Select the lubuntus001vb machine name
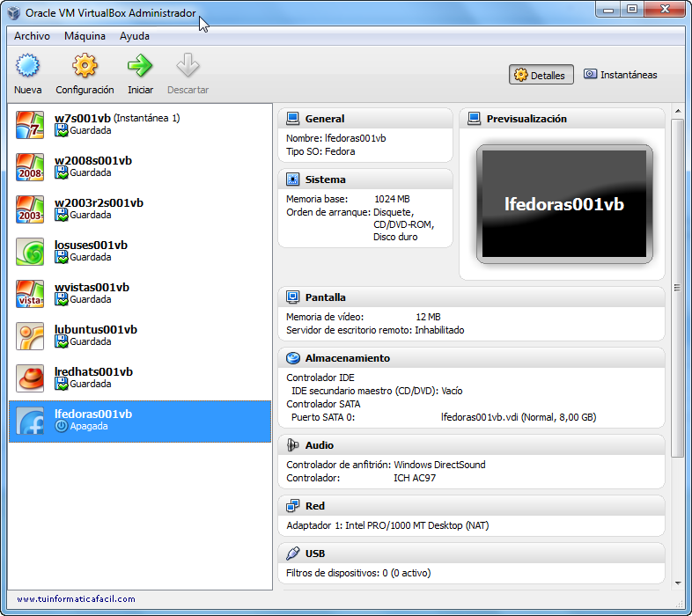 point(96,330)
